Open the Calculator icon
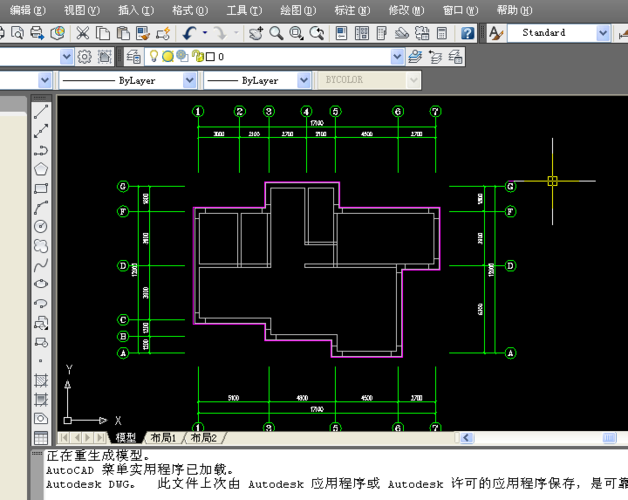 tap(442, 33)
